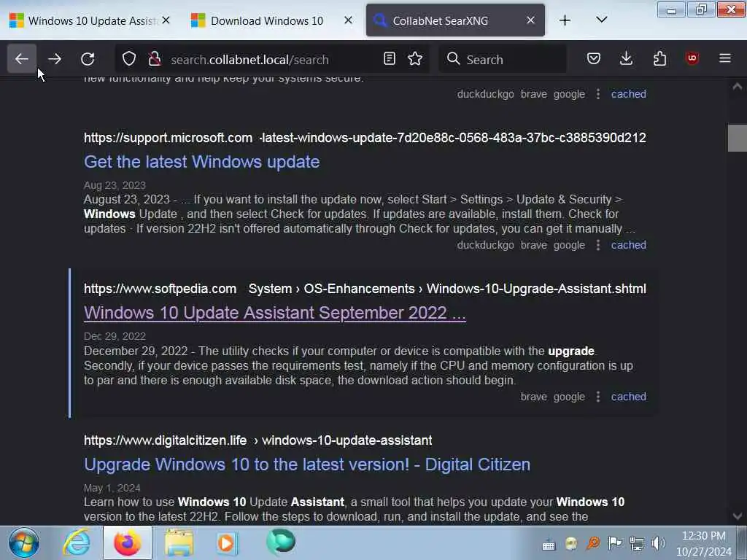Click the May 1, 2024 date text

click(x=112, y=488)
